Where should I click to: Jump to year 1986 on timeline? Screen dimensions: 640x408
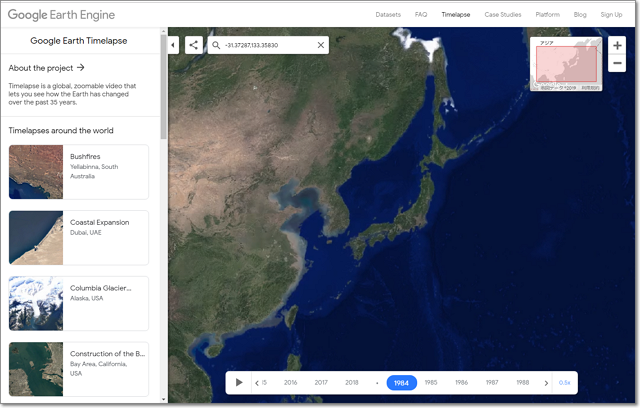coord(461,382)
